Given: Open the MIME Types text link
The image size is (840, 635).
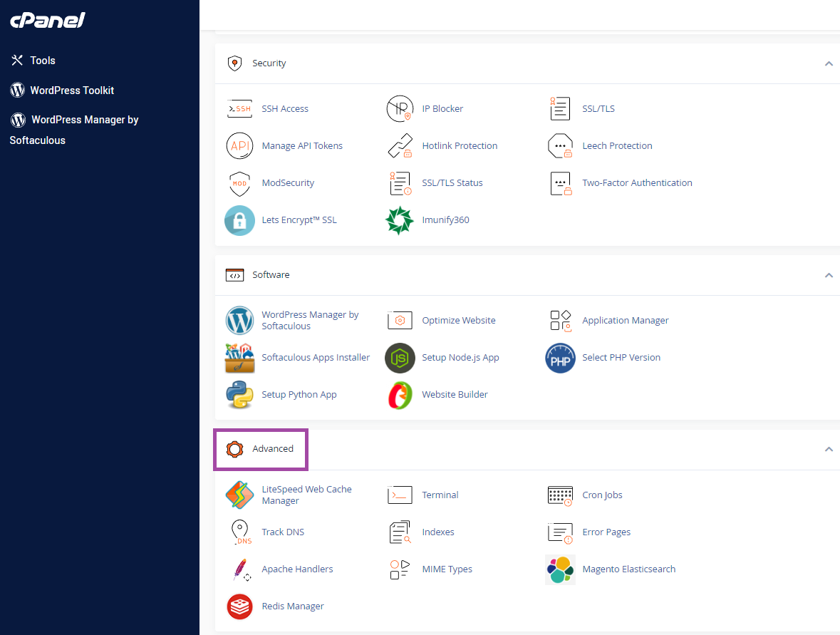Looking at the screenshot, I should pos(447,569).
